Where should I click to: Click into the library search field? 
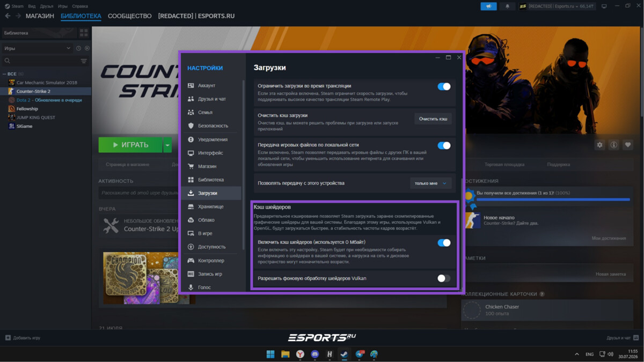(40, 61)
